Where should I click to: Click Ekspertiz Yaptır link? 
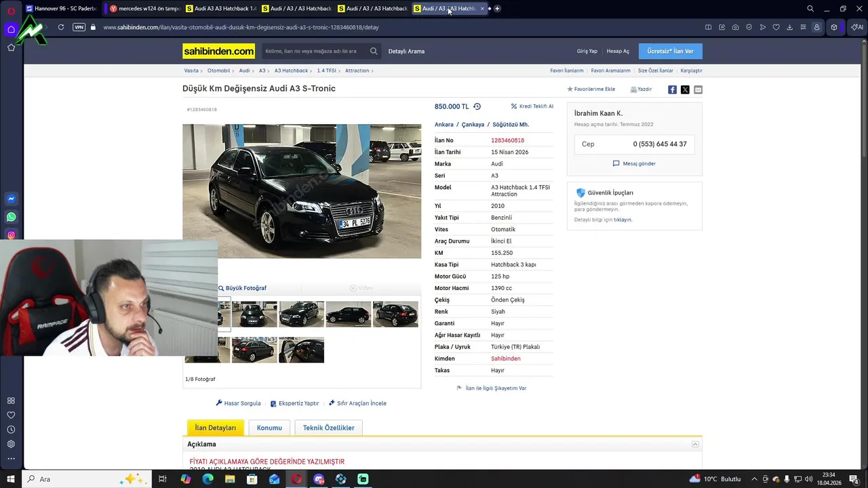(x=294, y=403)
